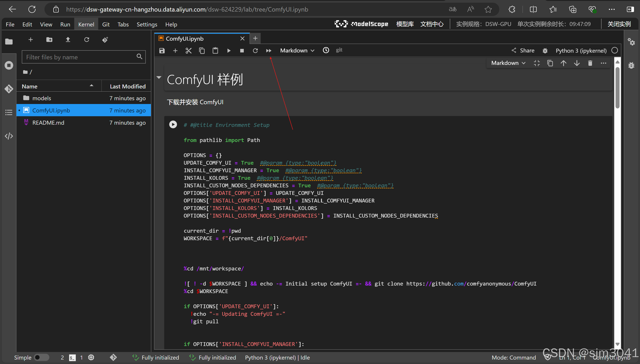The width and height of the screenshot is (640, 364).
Task: Open the file browser sidebar folder icon
Action: tap(9, 42)
